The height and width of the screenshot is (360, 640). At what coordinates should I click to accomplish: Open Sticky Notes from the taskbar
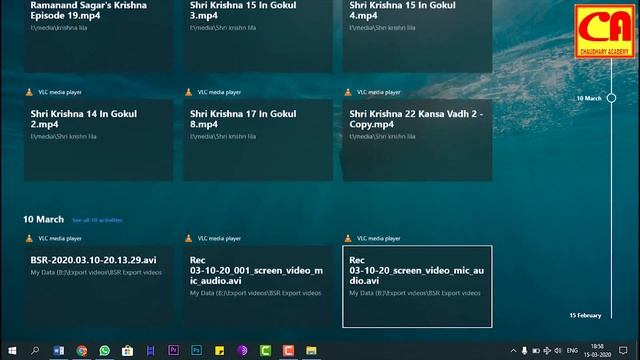click(x=219, y=350)
